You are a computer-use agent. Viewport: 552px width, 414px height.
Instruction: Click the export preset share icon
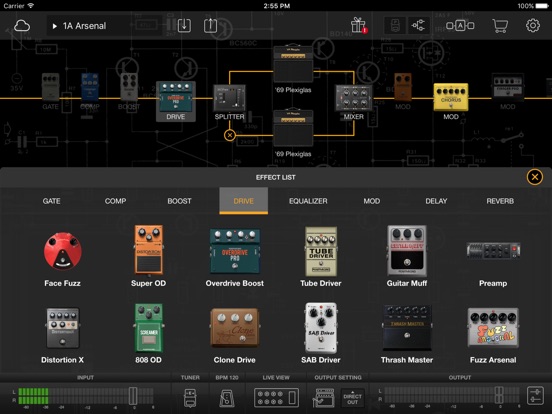pyautogui.click(x=210, y=26)
